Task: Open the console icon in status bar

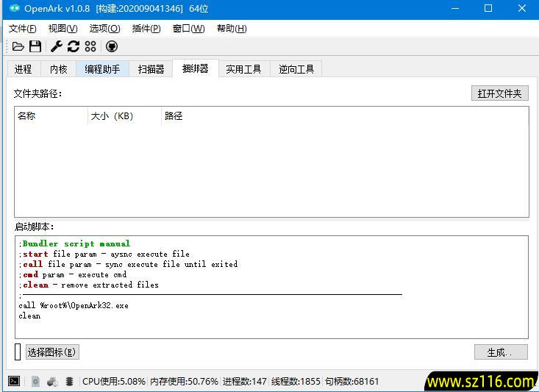Action: coord(14,381)
